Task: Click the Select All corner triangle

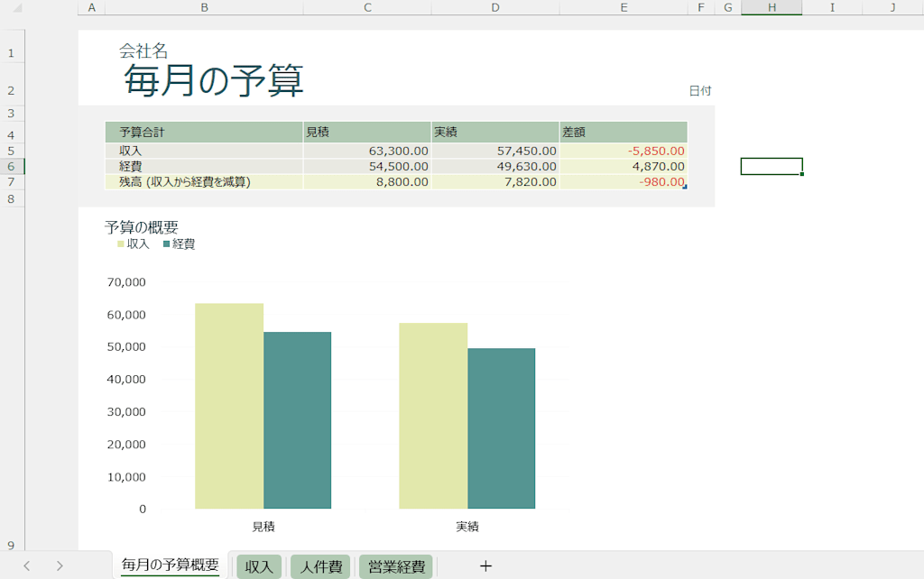Action: coord(16,8)
